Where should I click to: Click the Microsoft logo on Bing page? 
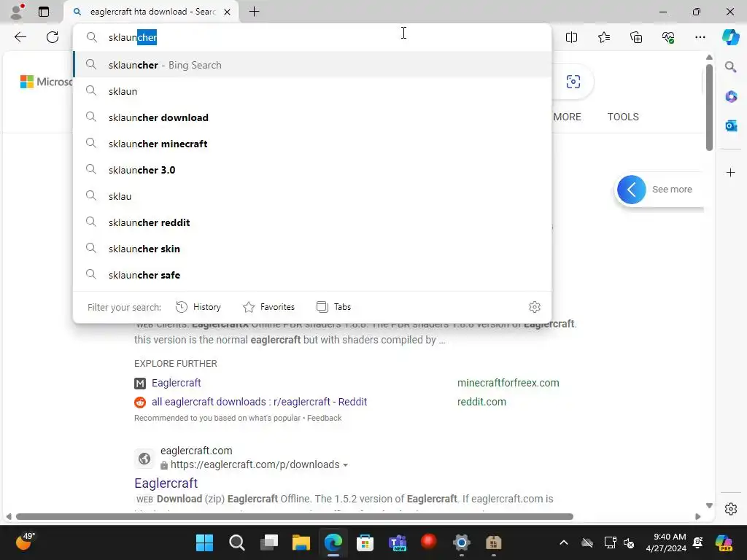pyautogui.click(x=46, y=82)
